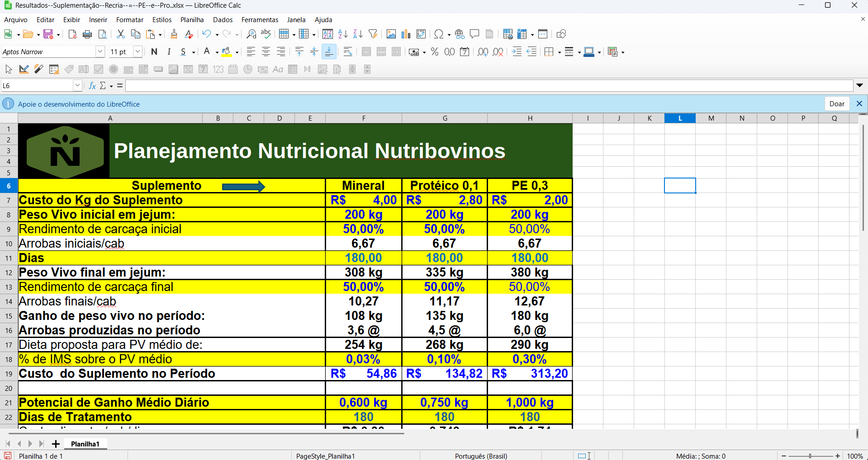
Task: Click Sort Ascending icon
Action: 343,34
